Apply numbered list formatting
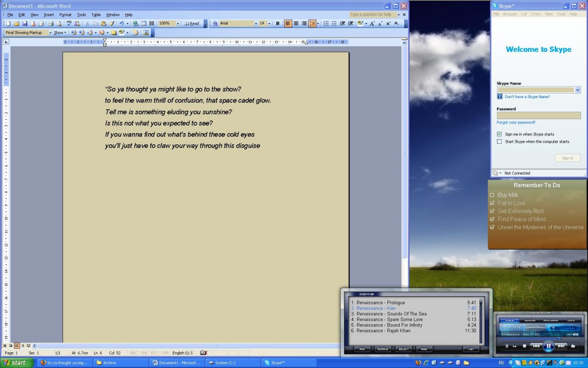This screenshot has height=368, width=588. 326,23
